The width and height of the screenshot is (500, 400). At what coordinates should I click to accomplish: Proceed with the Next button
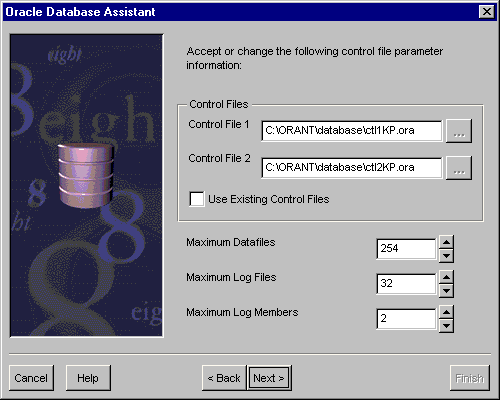click(269, 378)
